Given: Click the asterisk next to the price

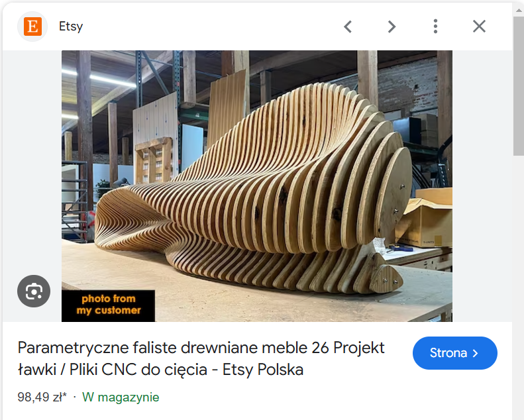Looking at the screenshot, I should (65, 395).
